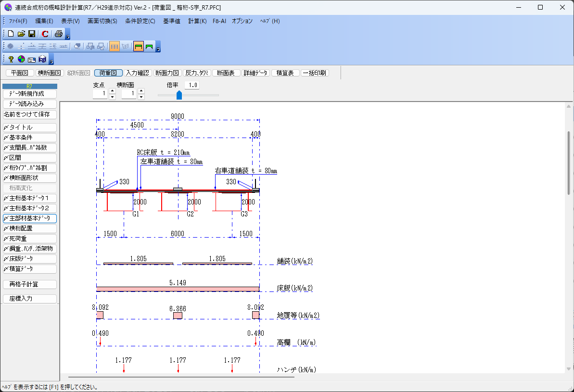Image resolution: width=574 pixels, height=392 pixels.
Task: Click the 再格子計算 button
Action: [30, 284]
